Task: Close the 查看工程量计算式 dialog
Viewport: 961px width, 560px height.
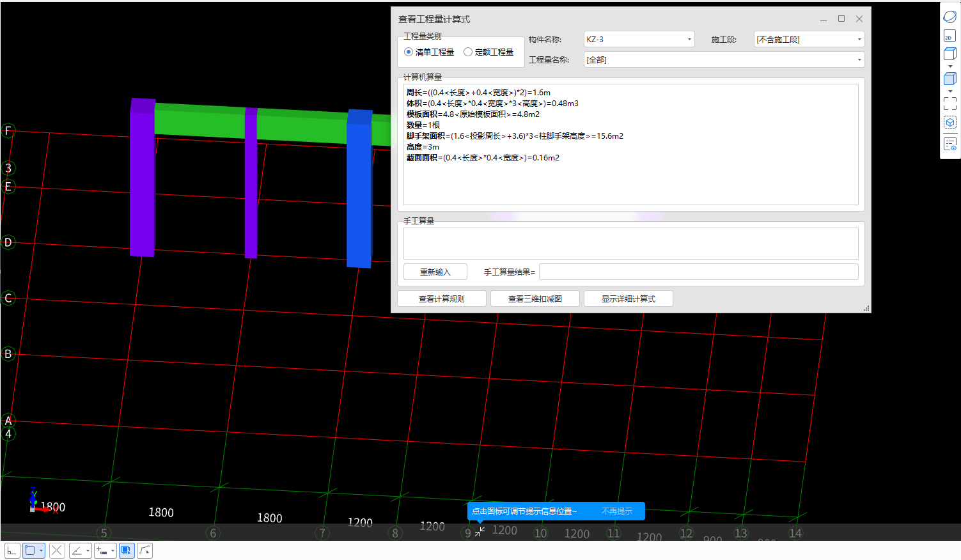Action: tap(859, 19)
